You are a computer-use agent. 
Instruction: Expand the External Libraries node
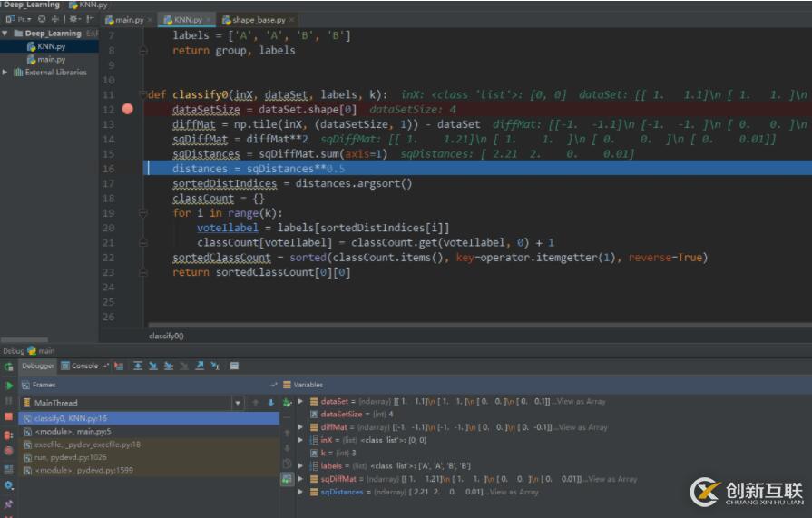(x=5, y=72)
